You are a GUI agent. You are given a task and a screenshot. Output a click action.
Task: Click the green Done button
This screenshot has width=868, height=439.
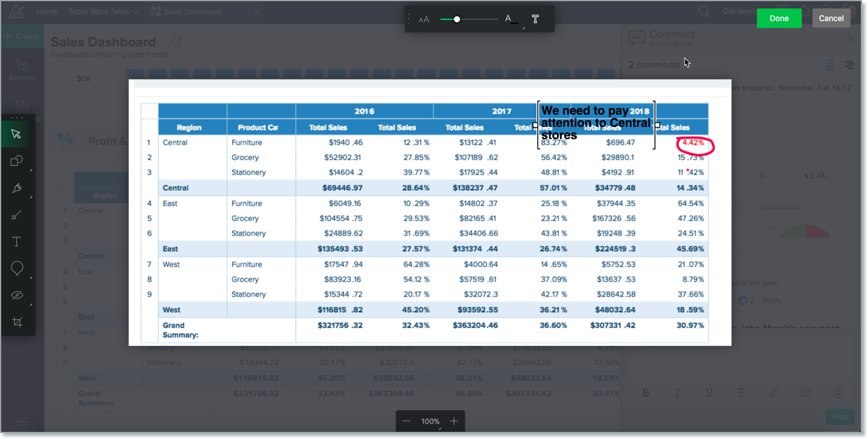[x=779, y=18]
